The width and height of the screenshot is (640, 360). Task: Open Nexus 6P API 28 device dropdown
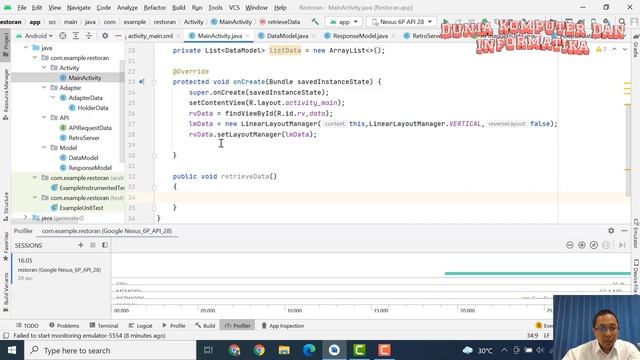(402, 22)
